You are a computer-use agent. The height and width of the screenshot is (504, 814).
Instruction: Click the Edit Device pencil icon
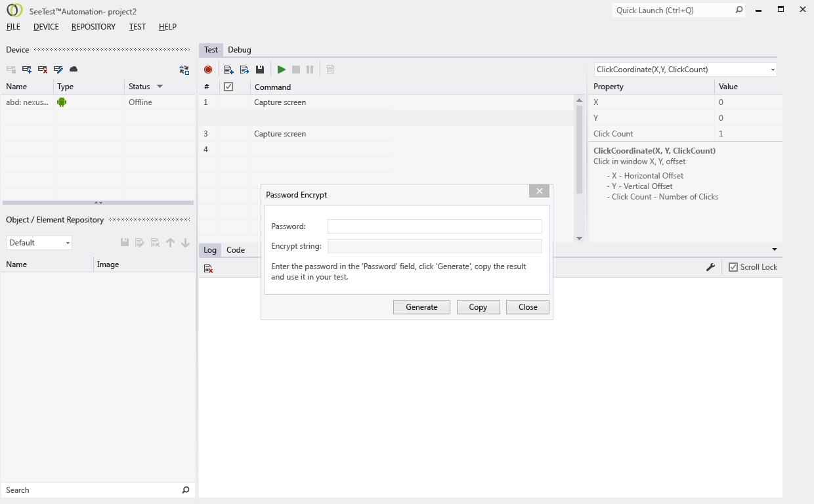click(58, 70)
